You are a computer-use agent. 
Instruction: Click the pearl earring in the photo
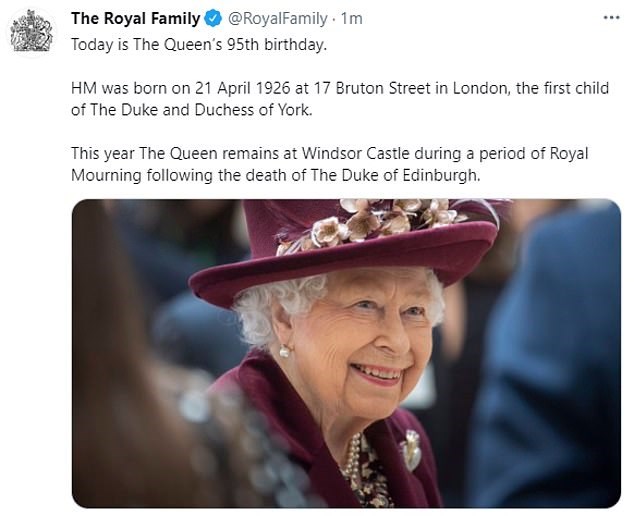[285, 351]
